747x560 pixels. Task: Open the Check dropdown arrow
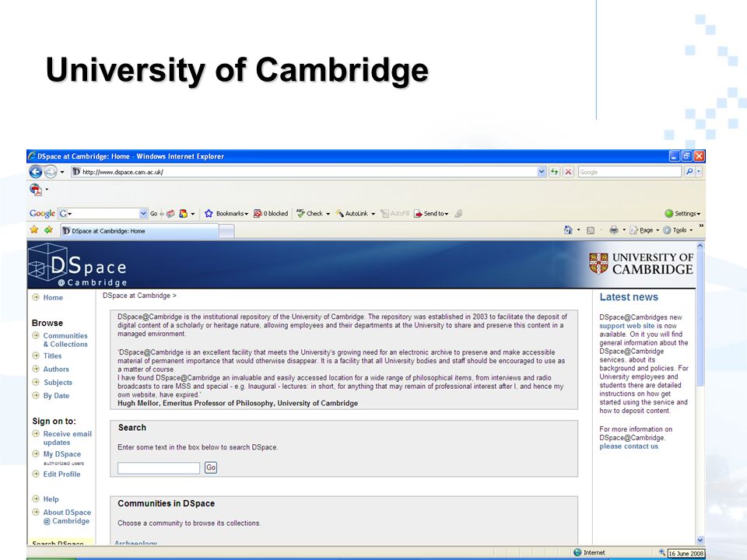[x=328, y=214]
